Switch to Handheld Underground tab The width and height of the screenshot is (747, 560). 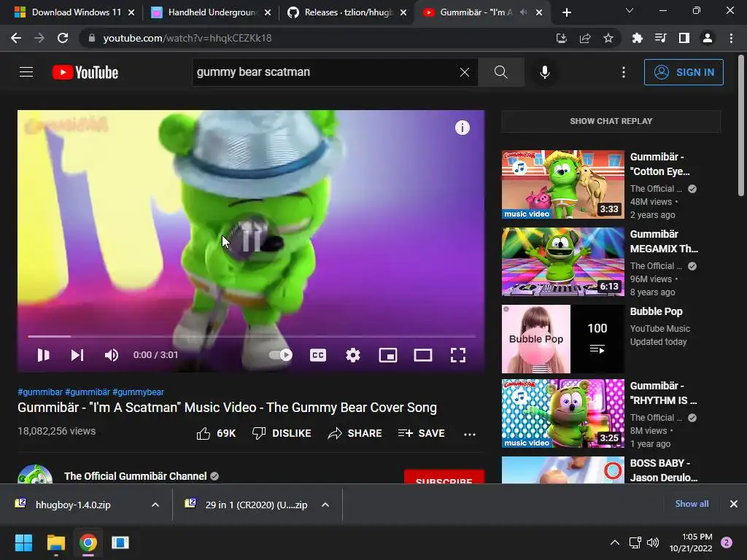click(211, 12)
